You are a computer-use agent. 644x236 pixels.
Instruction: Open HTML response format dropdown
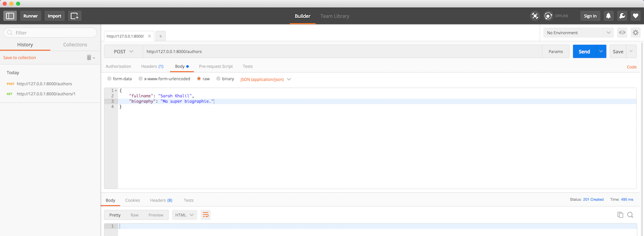185,215
